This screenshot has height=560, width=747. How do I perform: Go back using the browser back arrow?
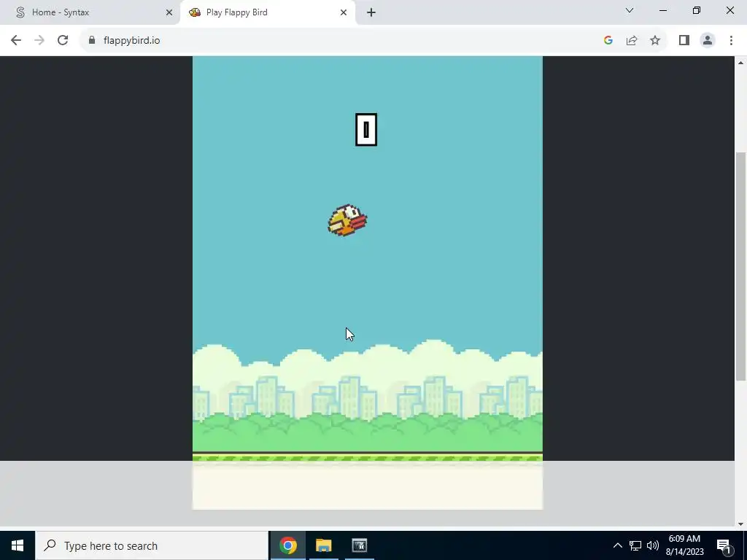click(x=16, y=41)
